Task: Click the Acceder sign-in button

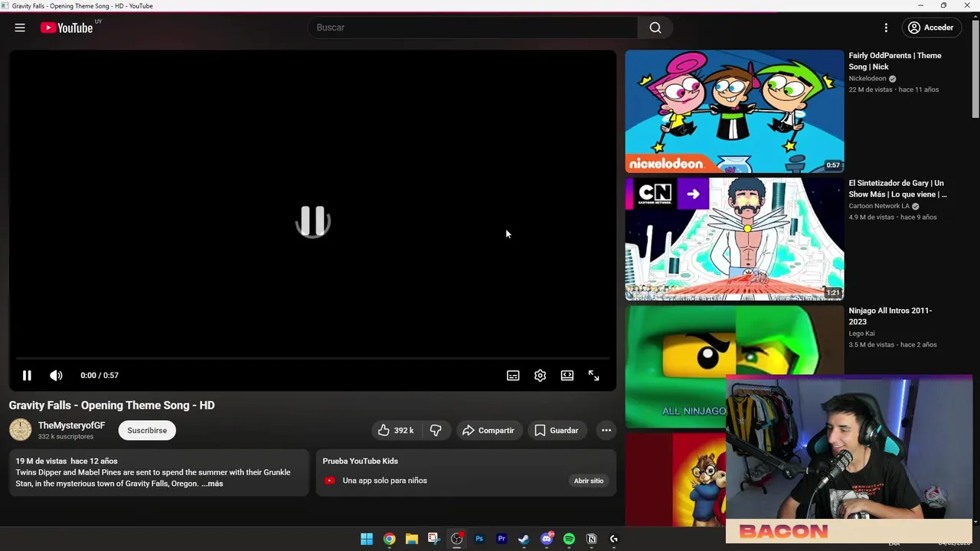Action: pyautogui.click(x=930, y=28)
